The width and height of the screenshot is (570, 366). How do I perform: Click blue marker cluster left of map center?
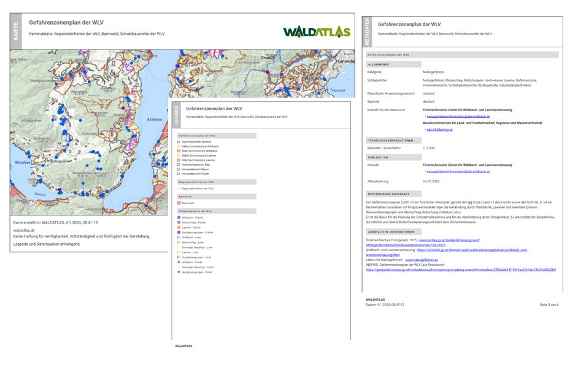[64, 121]
